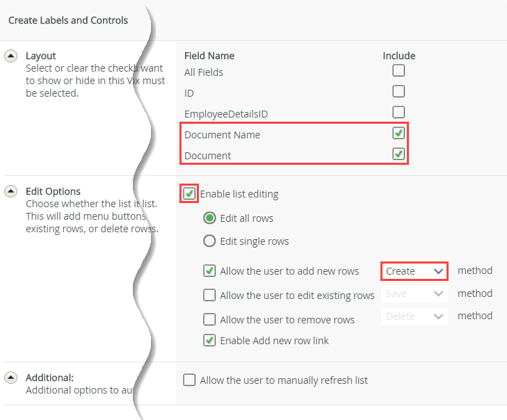Select the Edit all rows option
507x420 pixels.
(209, 218)
